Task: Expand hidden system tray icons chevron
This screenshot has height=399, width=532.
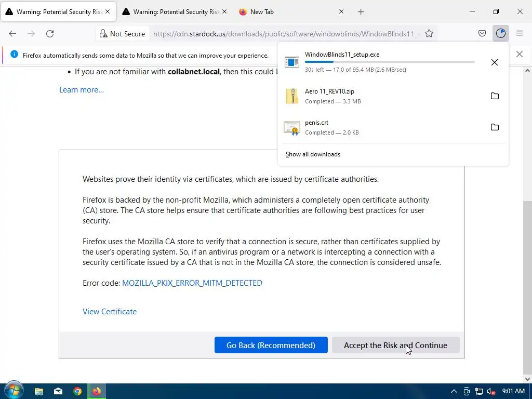Action: tap(454, 391)
